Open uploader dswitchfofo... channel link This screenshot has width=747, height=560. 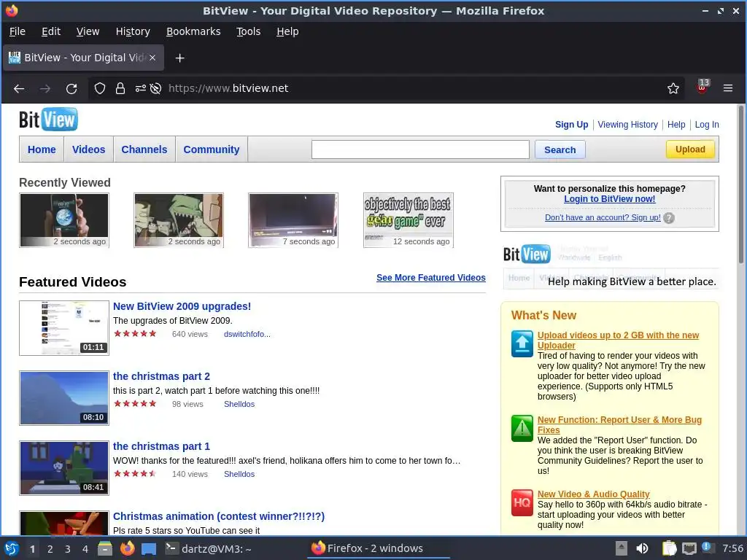click(247, 334)
